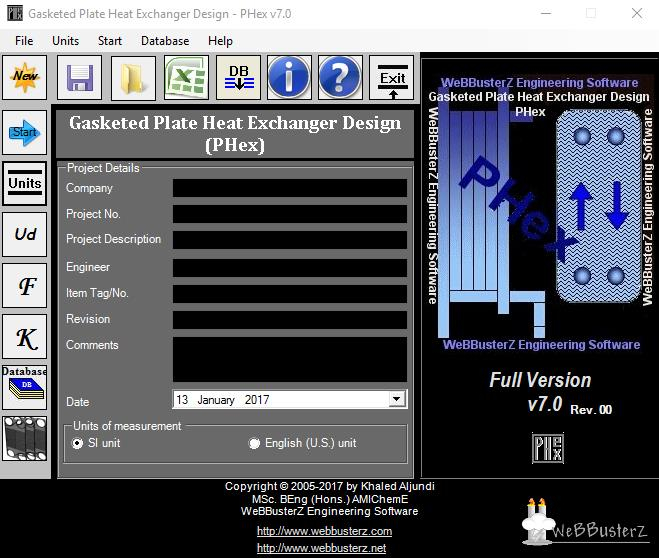The image size is (659, 558).
Task: Click the Save floppy disk icon
Action: point(79,77)
